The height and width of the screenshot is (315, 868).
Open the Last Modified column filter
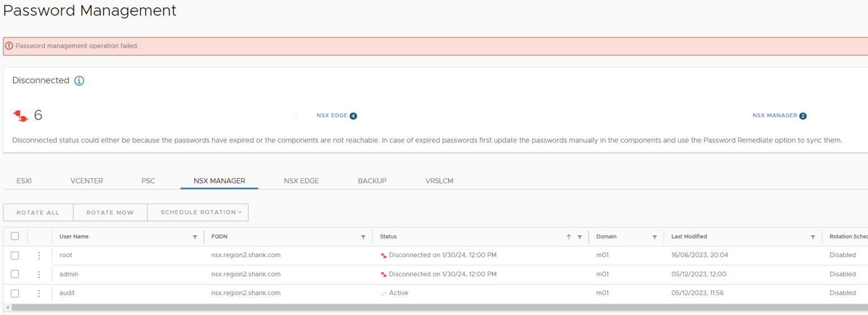[x=813, y=237]
